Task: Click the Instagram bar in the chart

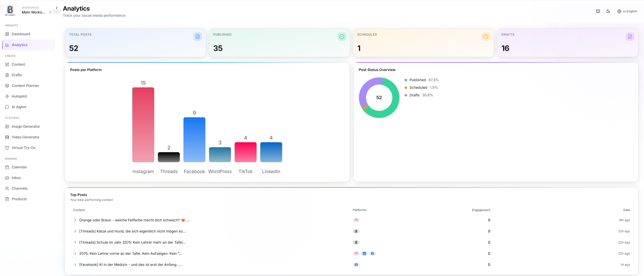Action: pyautogui.click(x=143, y=125)
